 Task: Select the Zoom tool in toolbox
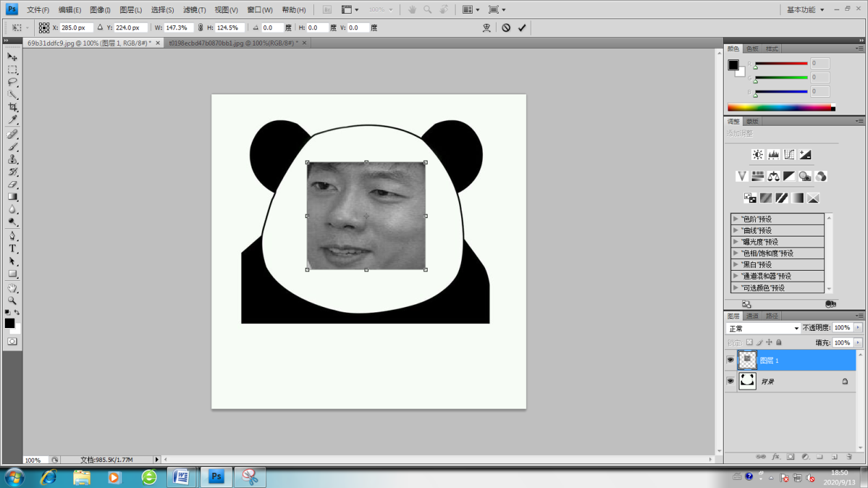click(x=12, y=301)
